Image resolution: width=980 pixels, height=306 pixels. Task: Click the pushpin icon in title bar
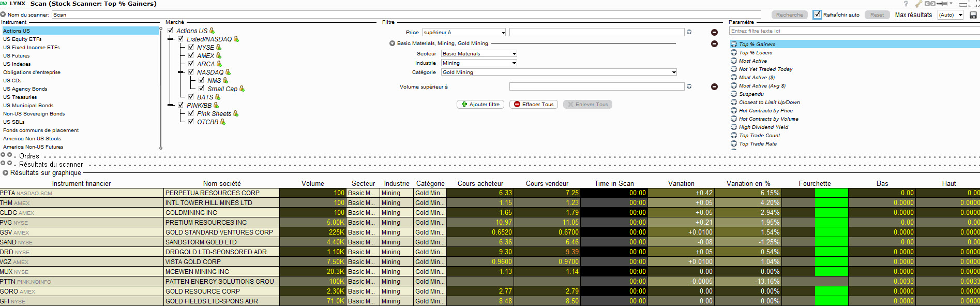pyautogui.click(x=942, y=4)
